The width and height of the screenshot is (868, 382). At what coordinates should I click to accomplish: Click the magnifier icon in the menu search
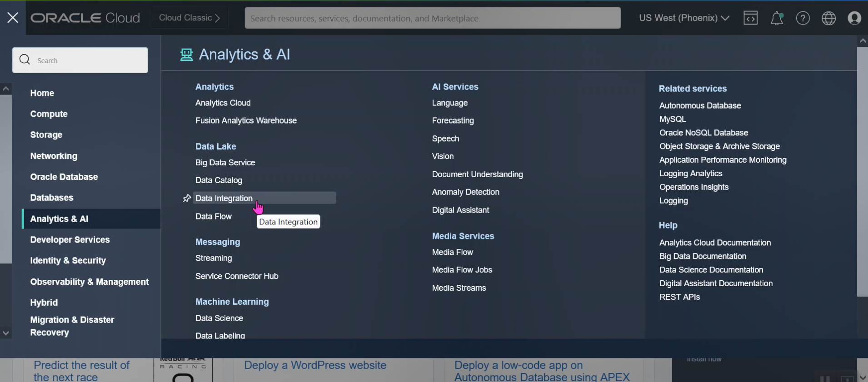(x=25, y=60)
